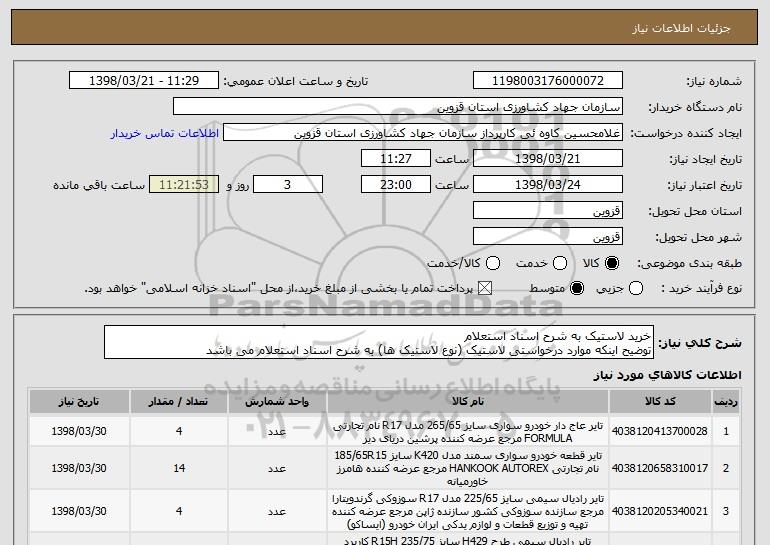Image resolution: width=770 pixels, height=545 pixels.
Task: Click the creation time field 11:27
Action: click(x=396, y=159)
